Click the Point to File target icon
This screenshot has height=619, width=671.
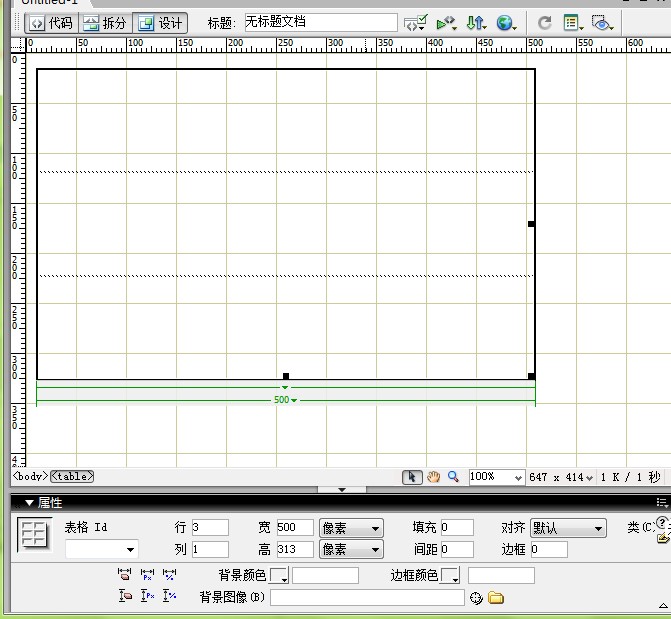[476, 598]
